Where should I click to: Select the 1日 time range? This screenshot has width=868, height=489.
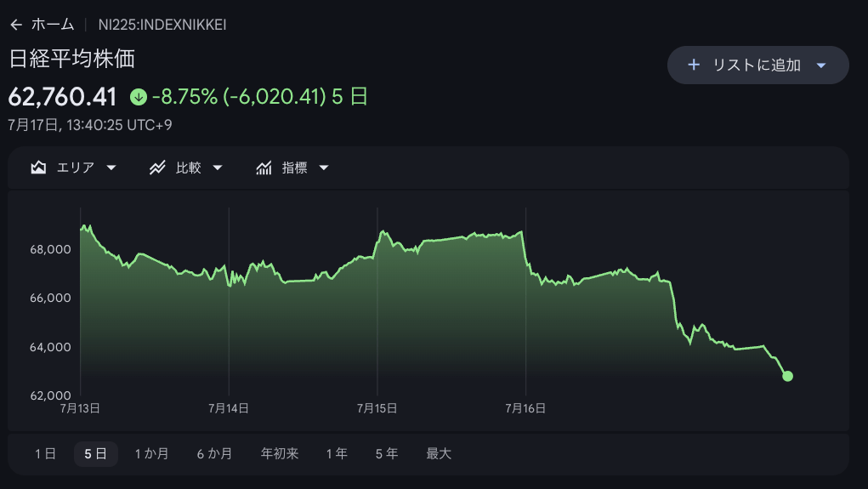coord(45,454)
